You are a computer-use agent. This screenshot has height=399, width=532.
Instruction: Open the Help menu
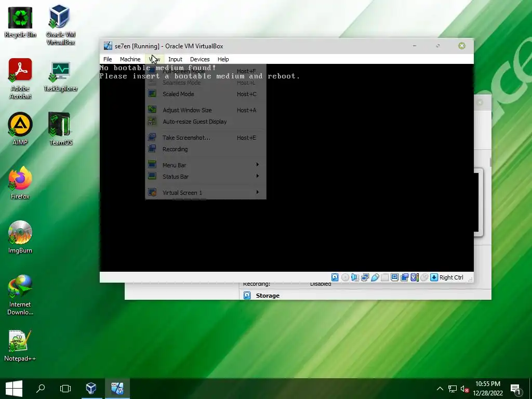[x=223, y=59]
